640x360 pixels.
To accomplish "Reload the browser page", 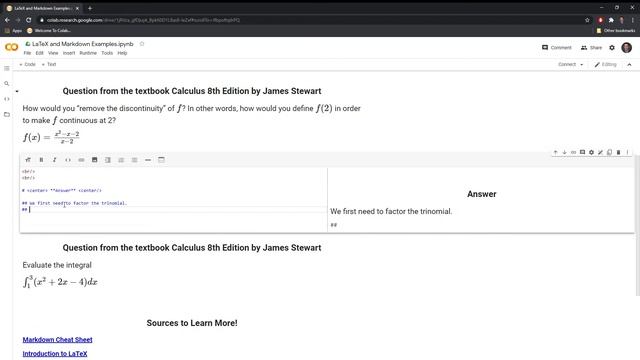I will [29, 20].
